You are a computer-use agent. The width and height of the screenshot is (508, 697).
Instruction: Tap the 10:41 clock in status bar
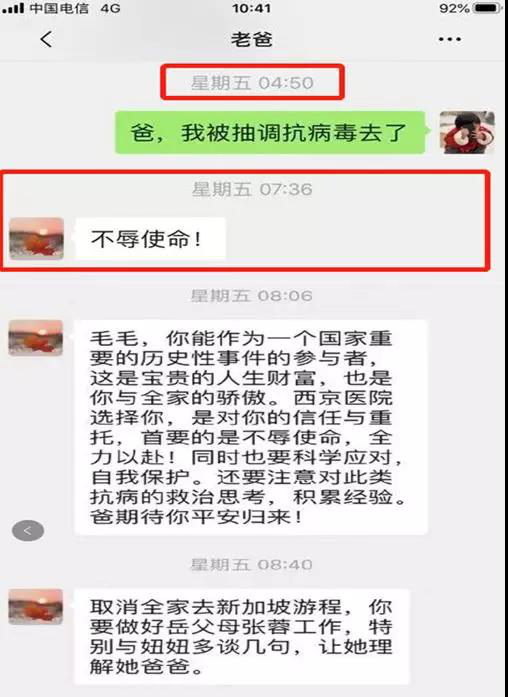(252, 8)
